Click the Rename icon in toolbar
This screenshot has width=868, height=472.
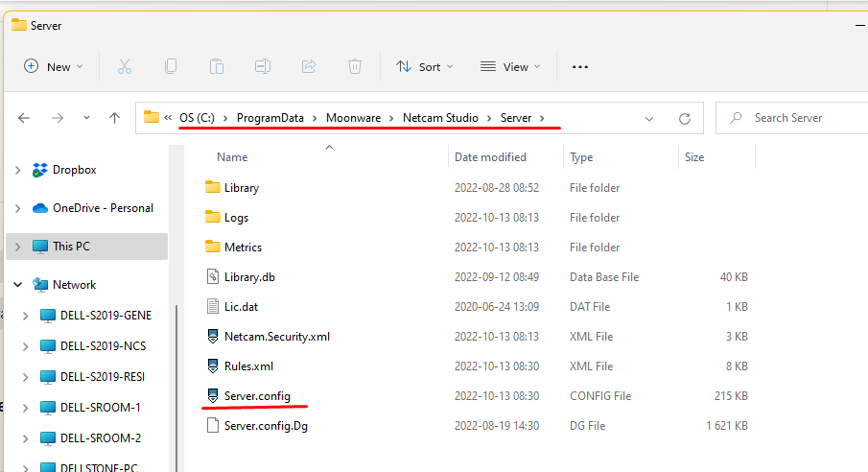coord(263,67)
